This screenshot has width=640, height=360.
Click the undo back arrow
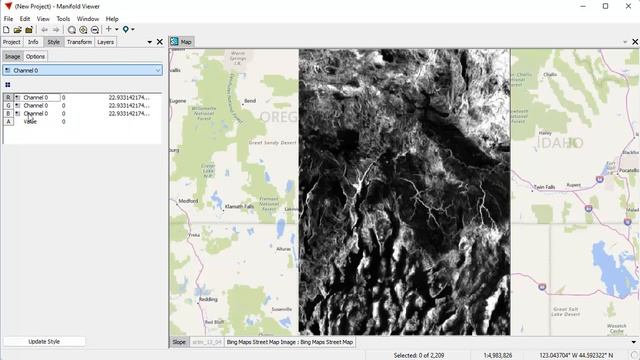click(x=44, y=30)
